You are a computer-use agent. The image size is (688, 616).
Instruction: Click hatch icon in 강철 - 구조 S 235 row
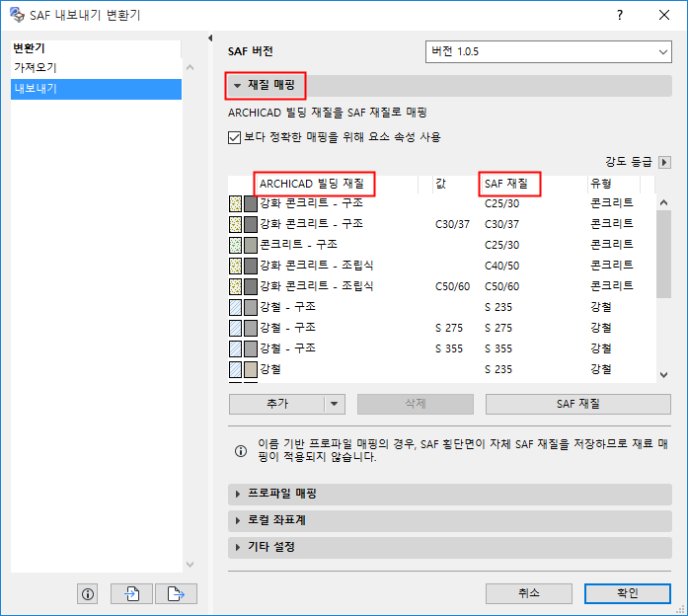point(236,308)
